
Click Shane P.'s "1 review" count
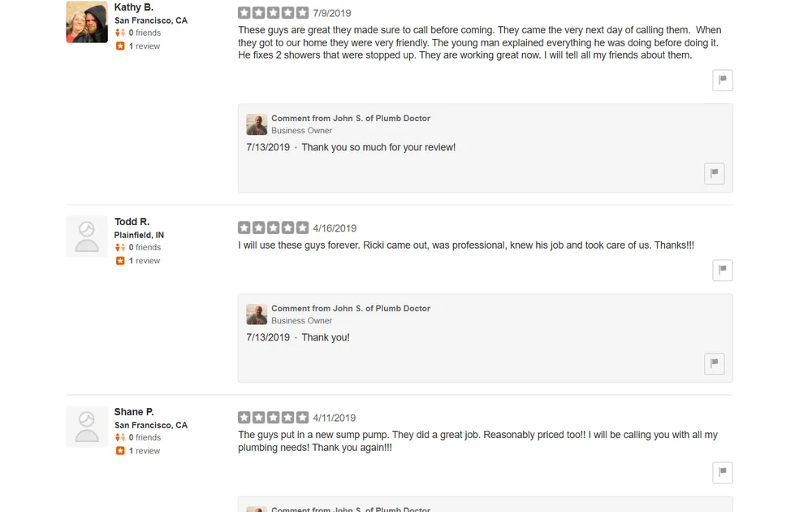[x=145, y=451]
